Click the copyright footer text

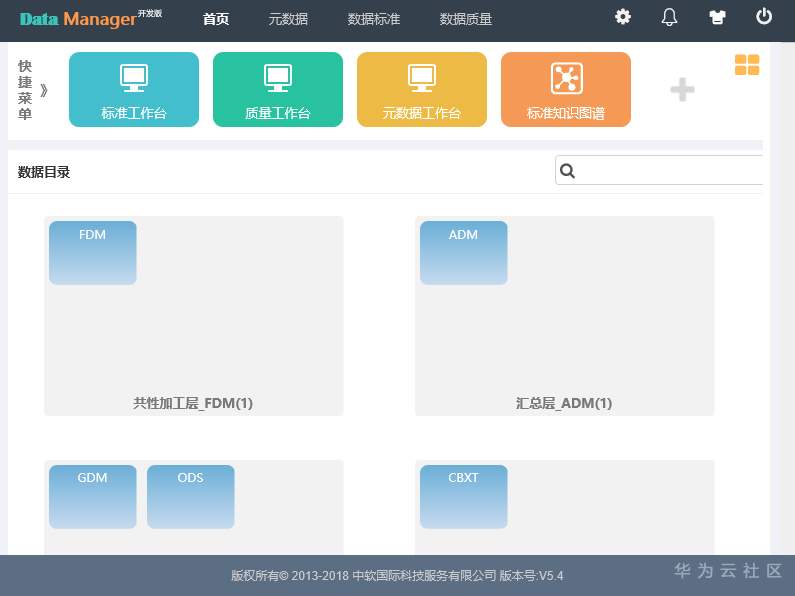397,576
